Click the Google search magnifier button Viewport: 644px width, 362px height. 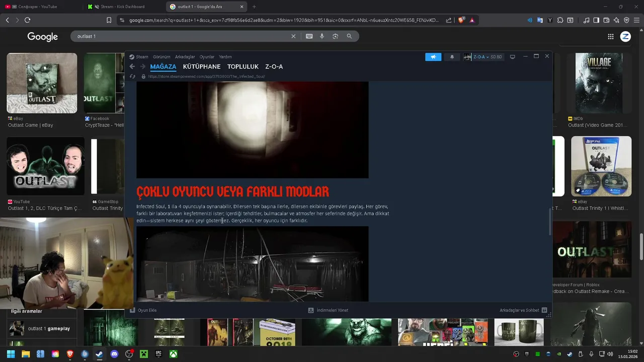coord(349,36)
